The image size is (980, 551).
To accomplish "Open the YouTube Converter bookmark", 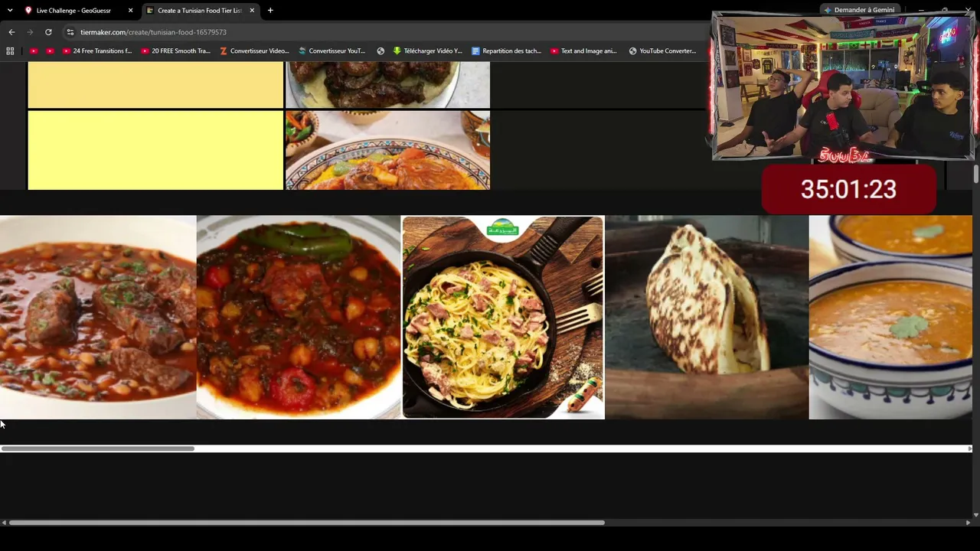I will pyautogui.click(x=662, y=51).
